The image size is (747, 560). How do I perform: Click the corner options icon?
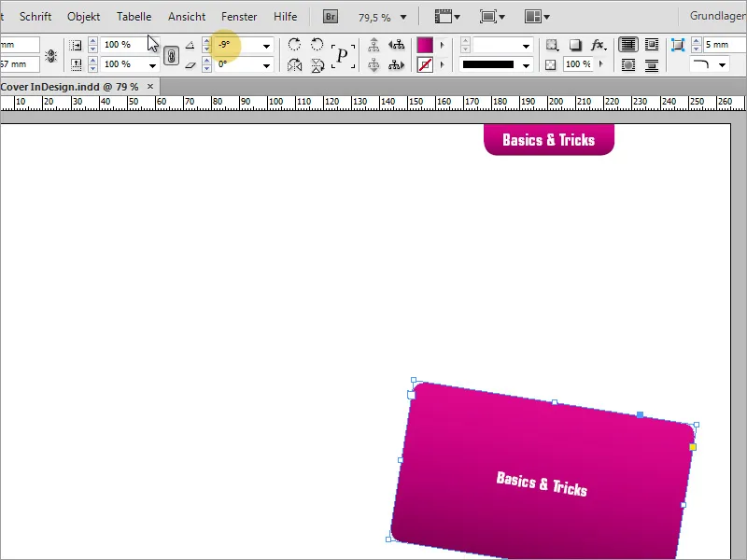pyautogui.click(x=677, y=45)
